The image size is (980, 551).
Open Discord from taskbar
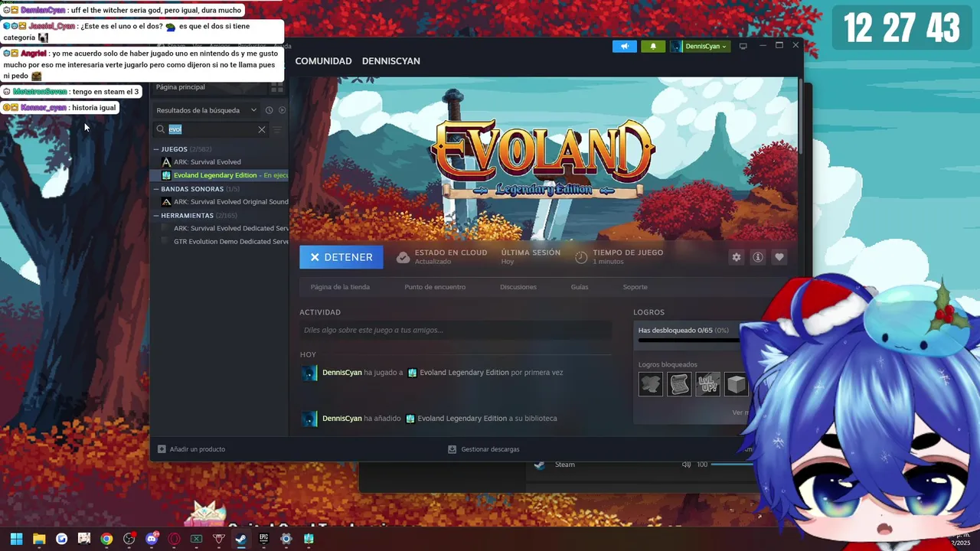[x=152, y=539]
